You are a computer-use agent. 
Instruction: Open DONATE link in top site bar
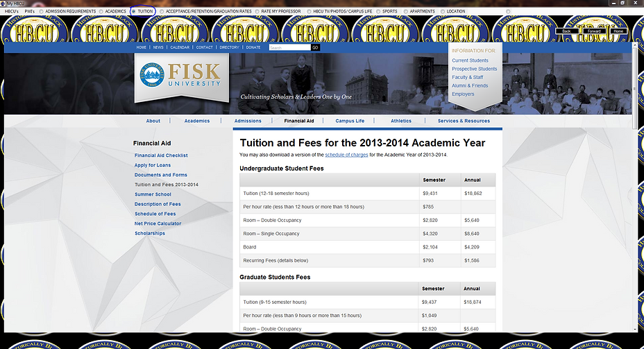[253, 47]
